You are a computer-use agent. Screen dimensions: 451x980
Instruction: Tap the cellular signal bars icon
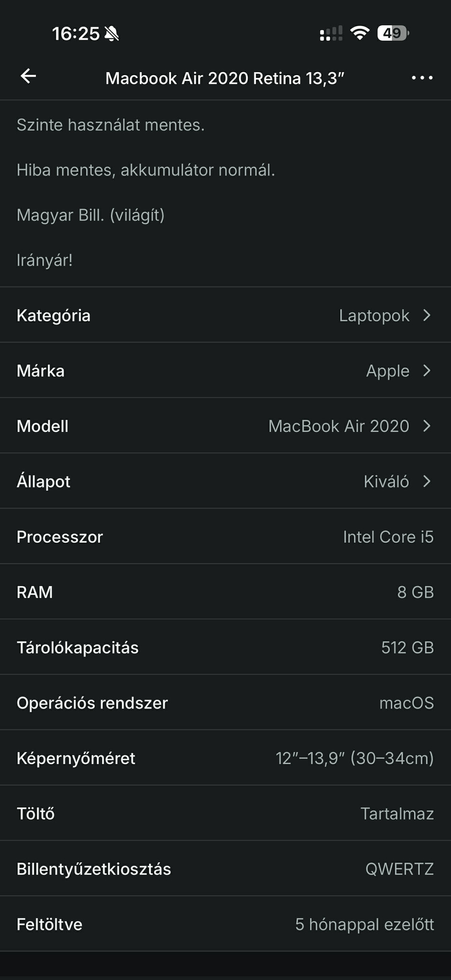click(x=331, y=33)
